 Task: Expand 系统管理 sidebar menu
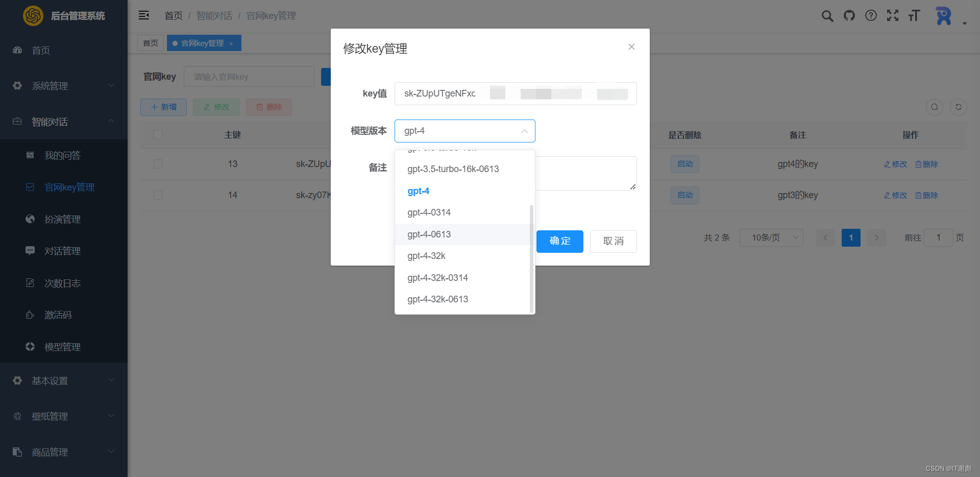pyautogui.click(x=64, y=86)
